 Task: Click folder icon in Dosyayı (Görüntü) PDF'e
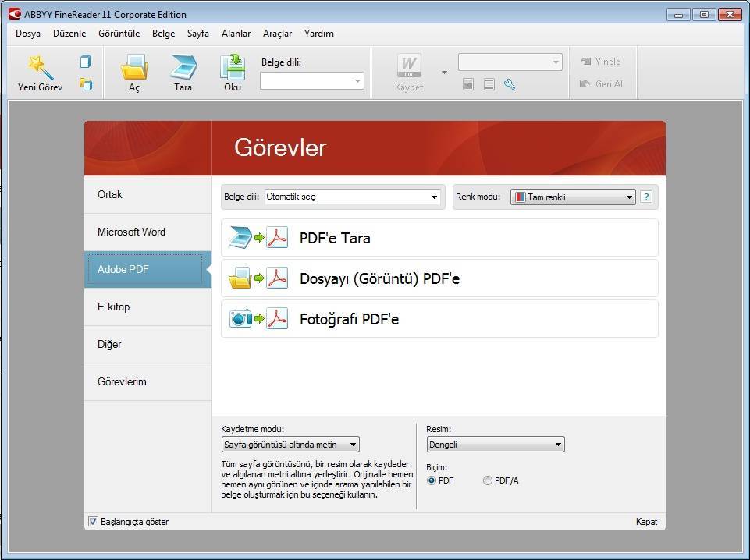pyautogui.click(x=240, y=278)
